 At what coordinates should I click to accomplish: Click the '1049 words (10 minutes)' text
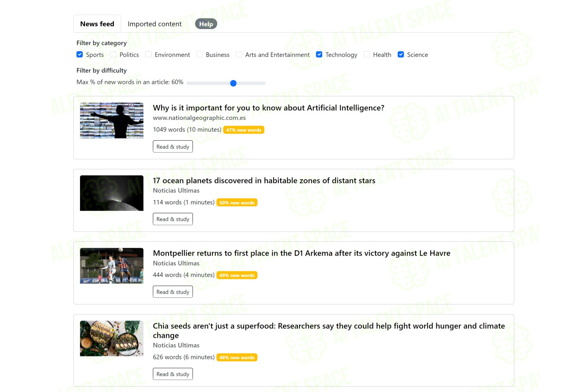[x=187, y=129]
